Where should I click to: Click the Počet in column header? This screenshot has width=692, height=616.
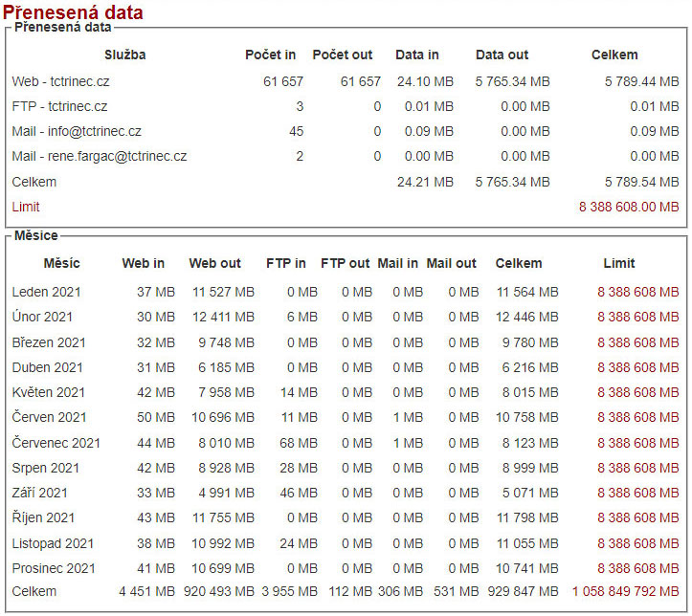270,55
